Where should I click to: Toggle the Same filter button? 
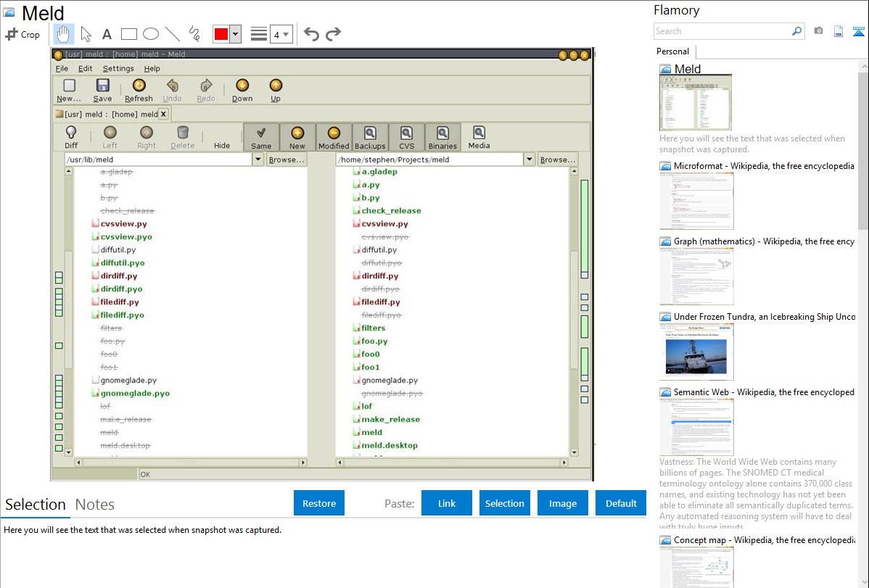261,137
